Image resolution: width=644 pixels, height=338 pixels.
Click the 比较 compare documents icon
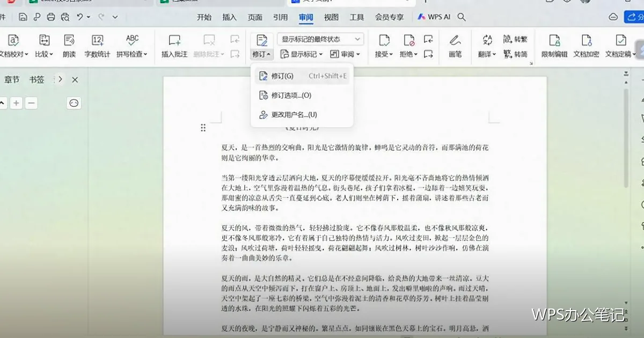click(44, 40)
